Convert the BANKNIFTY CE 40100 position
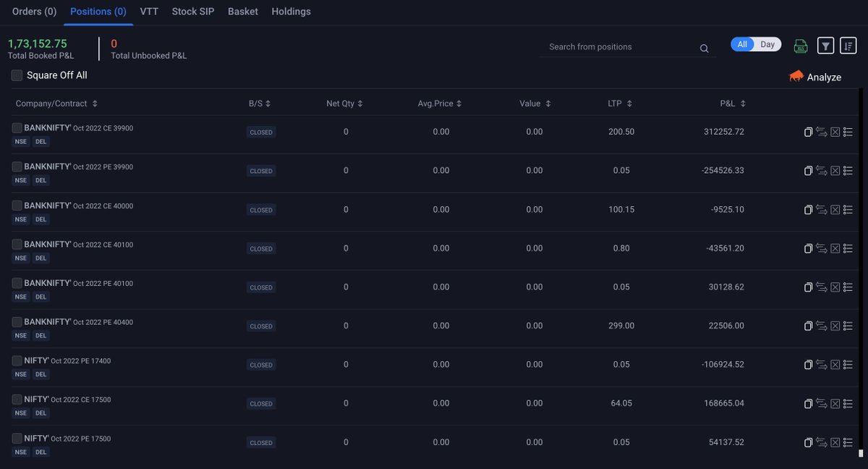 click(822, 248)
